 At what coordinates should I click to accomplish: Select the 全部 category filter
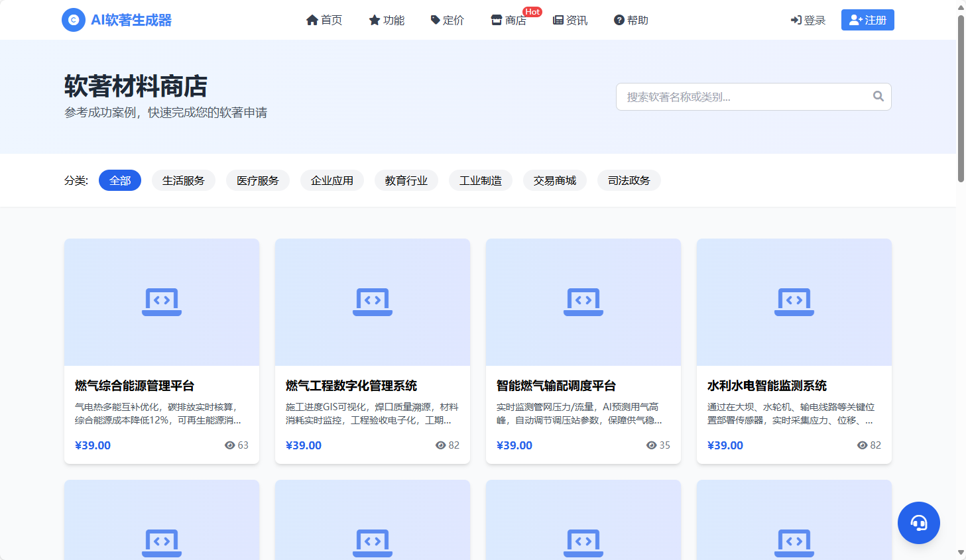point(120,180)
